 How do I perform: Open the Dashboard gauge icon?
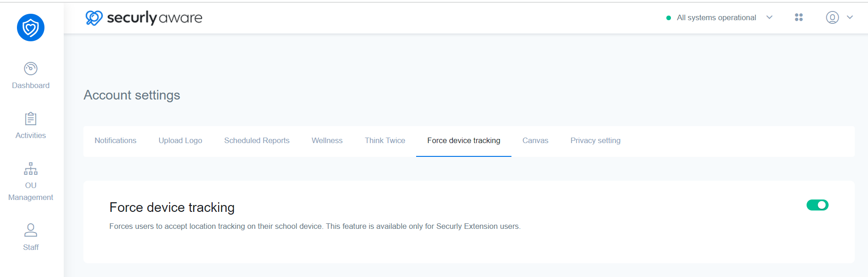[31, 69]
